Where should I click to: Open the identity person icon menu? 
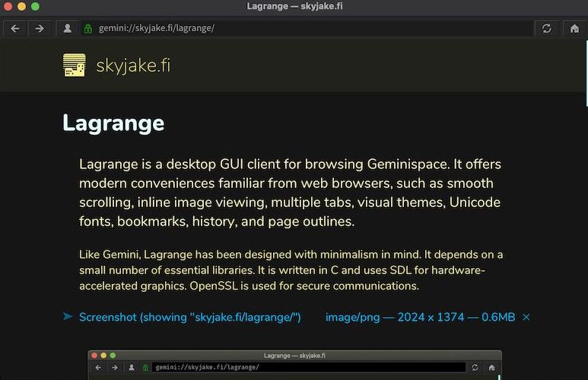pos(68,28)
